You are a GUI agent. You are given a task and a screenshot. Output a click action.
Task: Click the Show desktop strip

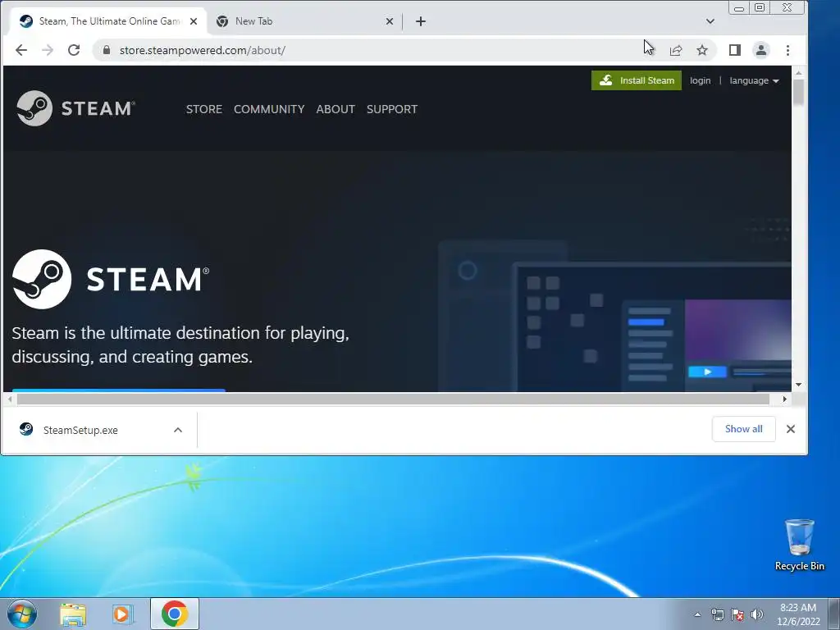click(x=834, y=614)
